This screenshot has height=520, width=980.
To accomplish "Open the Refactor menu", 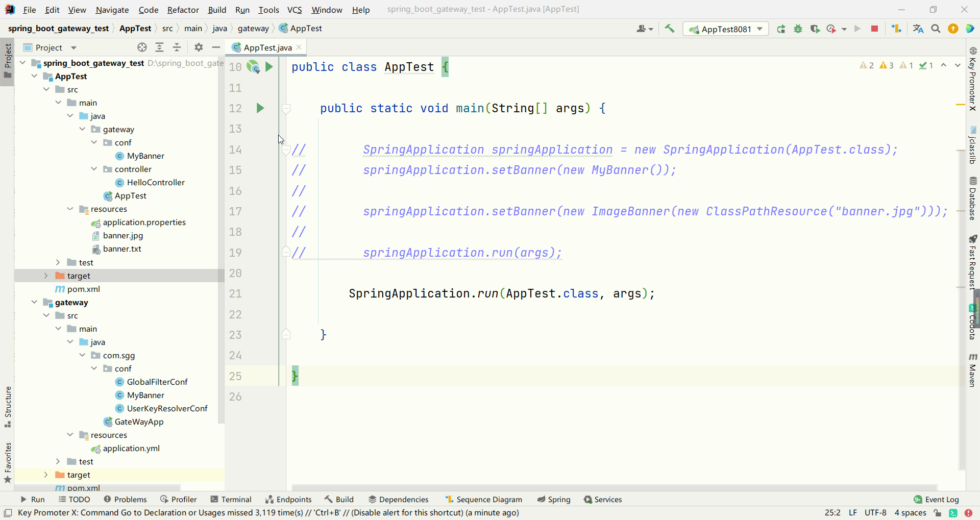I will tap(183, 10).
